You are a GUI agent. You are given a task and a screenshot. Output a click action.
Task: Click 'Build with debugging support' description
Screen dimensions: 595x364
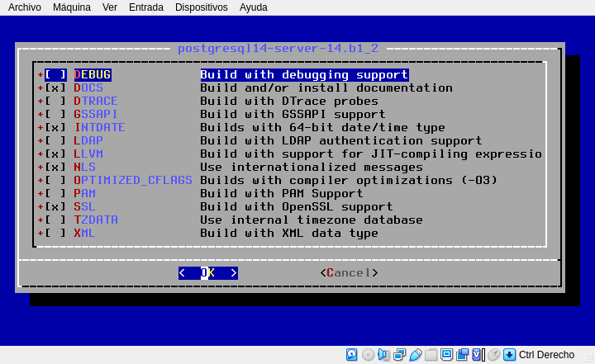click(x=304, y=74)
